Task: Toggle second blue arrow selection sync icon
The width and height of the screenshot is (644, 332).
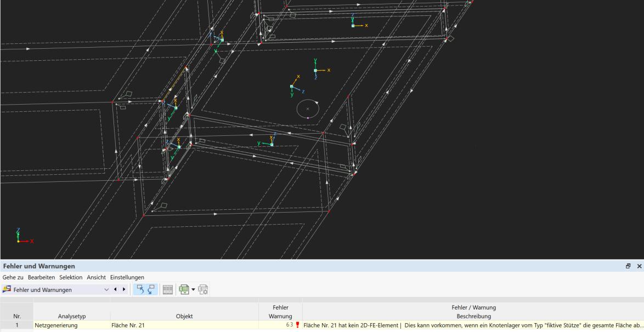Action: click(x=151, y=289)
